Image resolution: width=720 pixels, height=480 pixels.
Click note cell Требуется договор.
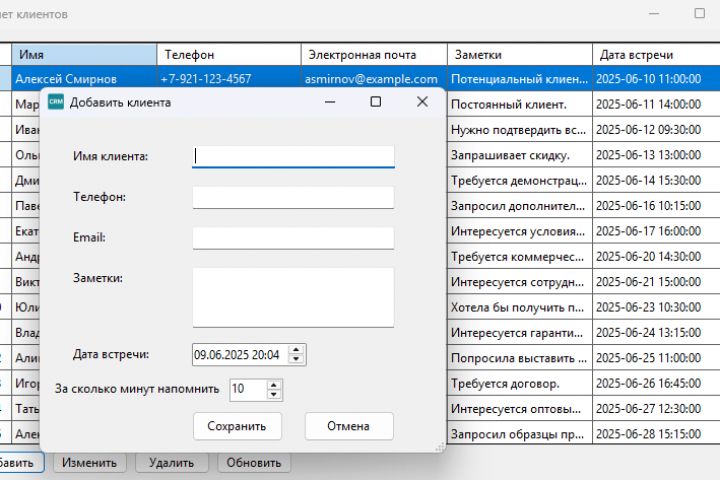click(x=520, y=383)
